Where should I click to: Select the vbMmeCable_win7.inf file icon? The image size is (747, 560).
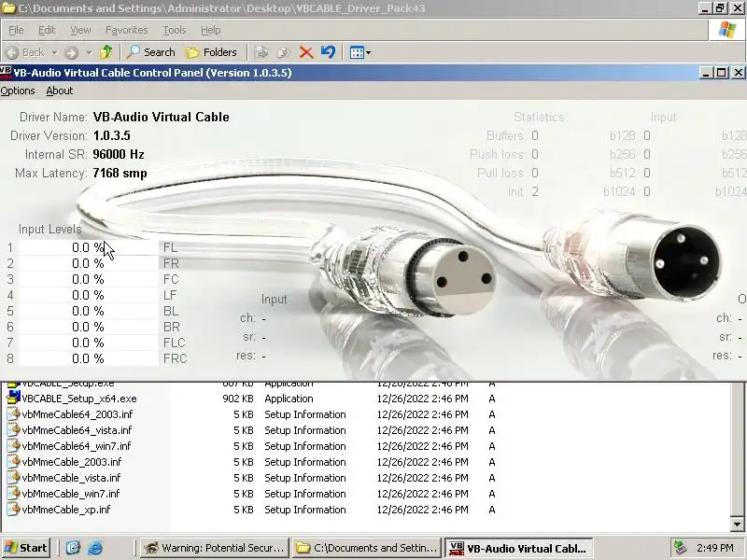coord(14,494)
